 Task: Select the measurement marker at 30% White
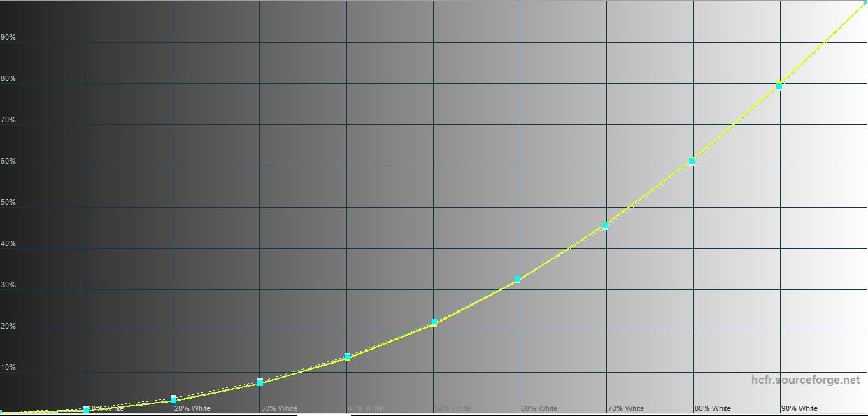(x=260, y=382)
